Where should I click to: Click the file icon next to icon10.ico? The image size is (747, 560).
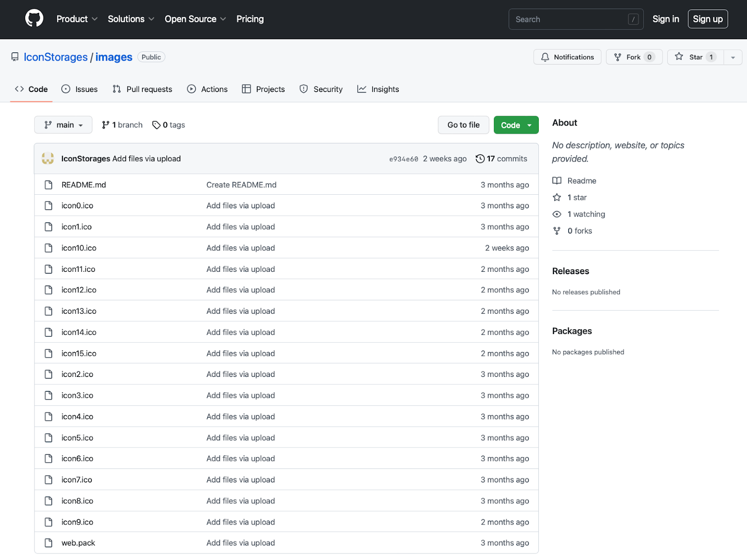coord(49,248)
